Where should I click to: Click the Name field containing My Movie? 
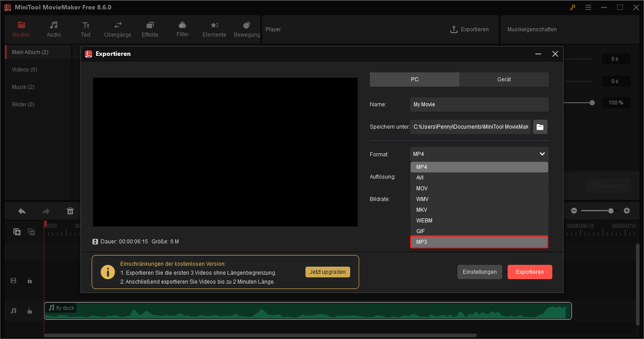tap(479, 105)
